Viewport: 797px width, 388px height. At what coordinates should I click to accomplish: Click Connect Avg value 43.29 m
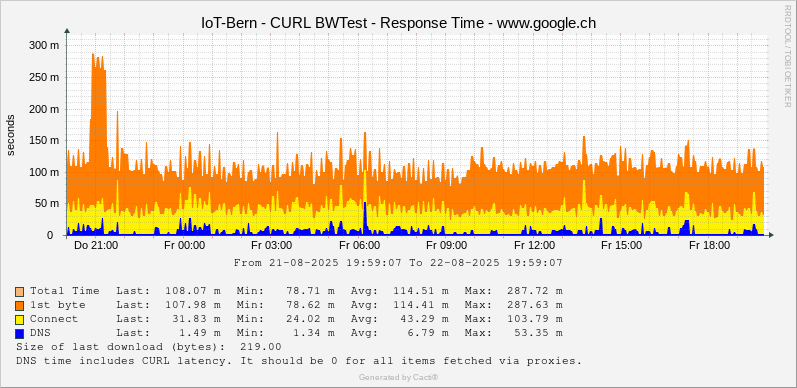coord(424,319)
